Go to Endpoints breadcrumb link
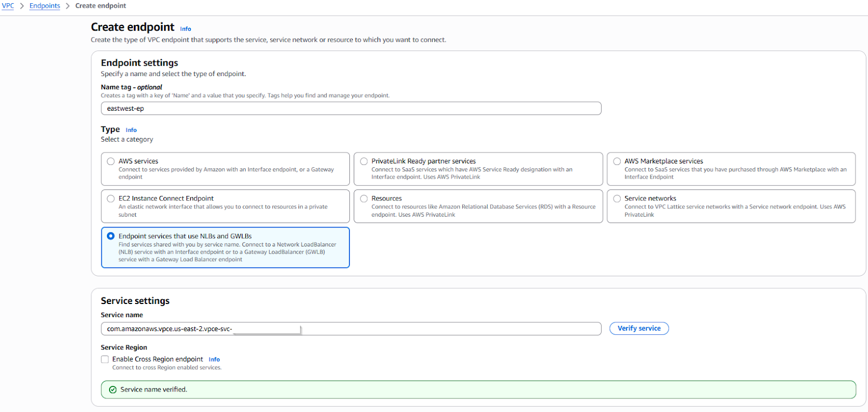The image size is (868, 412). (x=44, y=6)
